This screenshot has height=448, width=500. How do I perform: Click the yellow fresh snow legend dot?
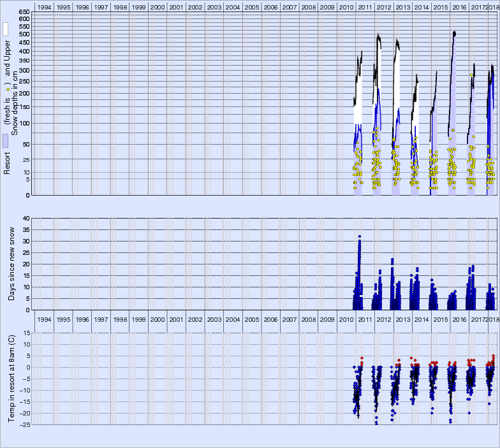pyautogui.click(x=6, y=83)
